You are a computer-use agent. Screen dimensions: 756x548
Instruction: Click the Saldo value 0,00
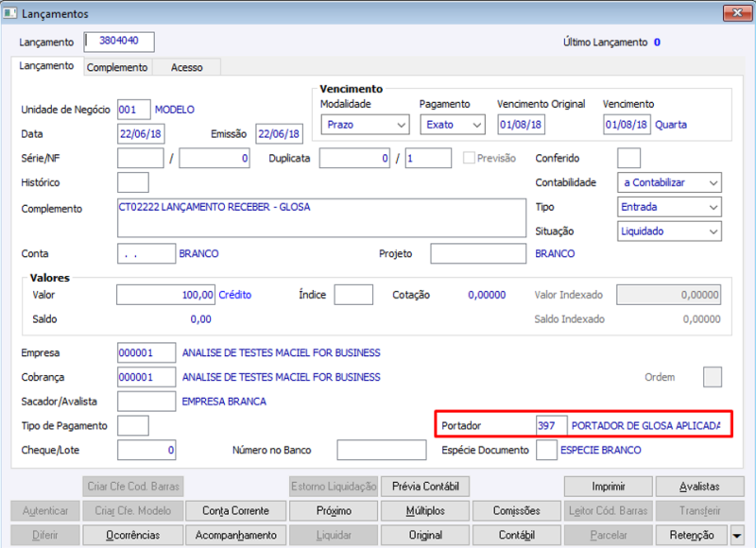(x=200, y=319)
